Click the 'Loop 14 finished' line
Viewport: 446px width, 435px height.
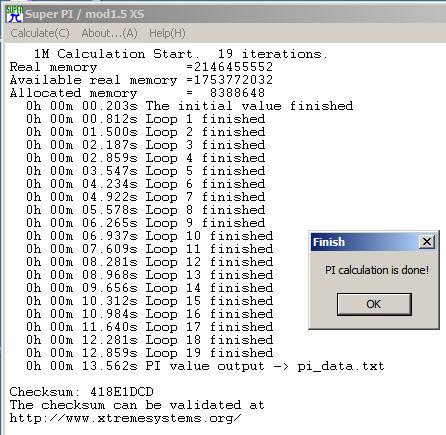pyautogui.click(x=150, y=288)
